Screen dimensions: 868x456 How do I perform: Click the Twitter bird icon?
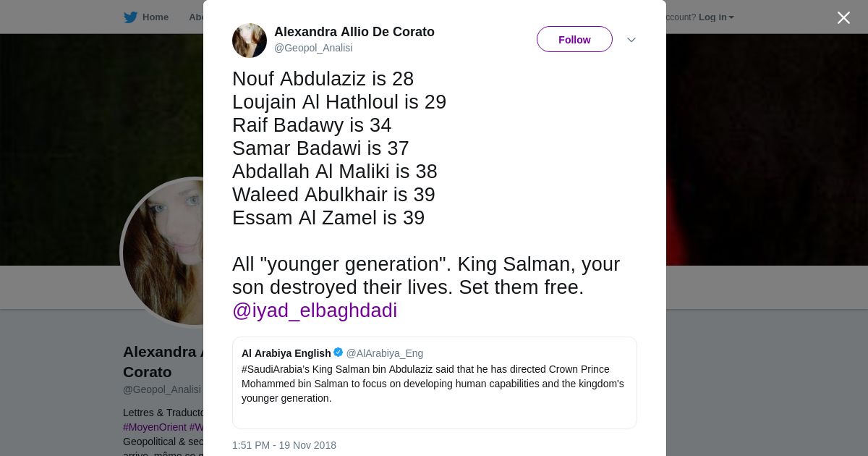tap(130, 17)
